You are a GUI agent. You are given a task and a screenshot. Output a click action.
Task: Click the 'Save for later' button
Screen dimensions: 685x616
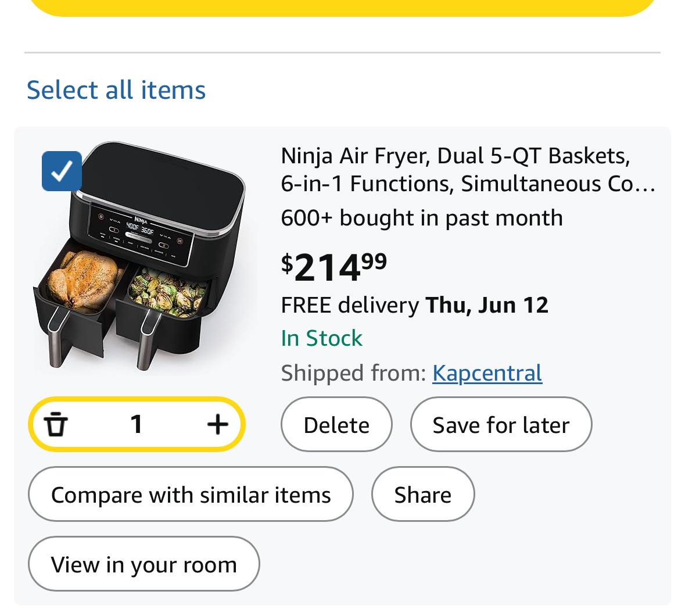(x=501, y=424)
